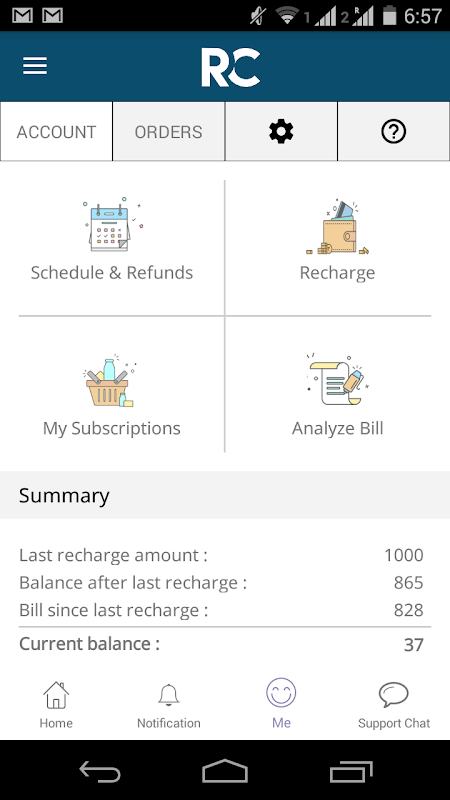This screenshot has height=800, width=450.
Task: Open My Subscriptions basket icon
Action: click(111, 382)
